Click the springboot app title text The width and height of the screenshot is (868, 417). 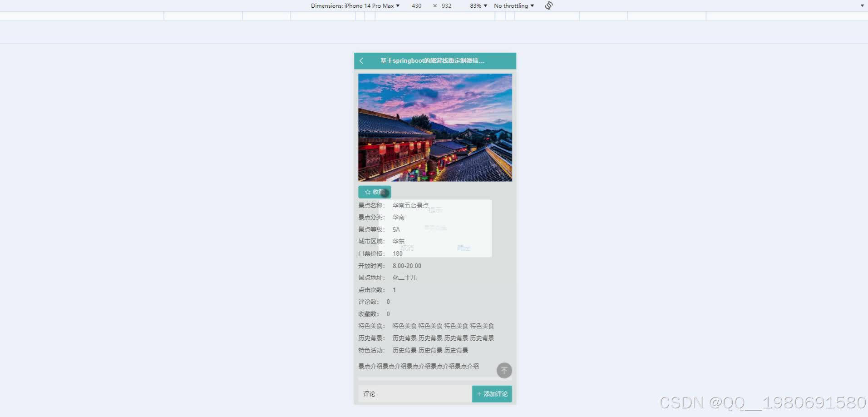tap(432, 60)
